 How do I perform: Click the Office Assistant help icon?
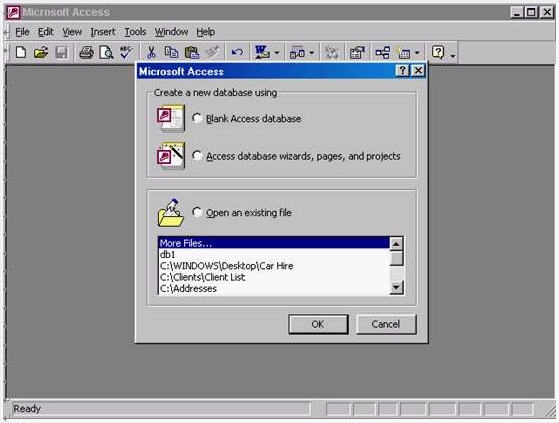coord(438,52)
